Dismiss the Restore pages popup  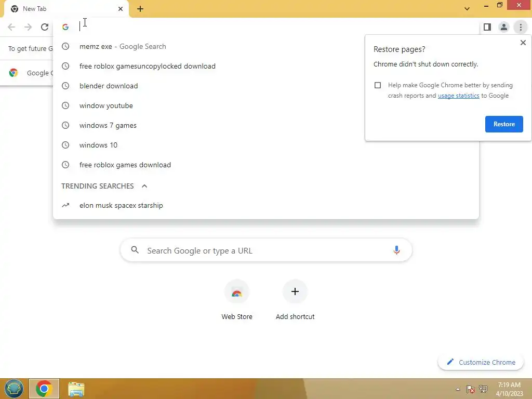pos(523,43)
